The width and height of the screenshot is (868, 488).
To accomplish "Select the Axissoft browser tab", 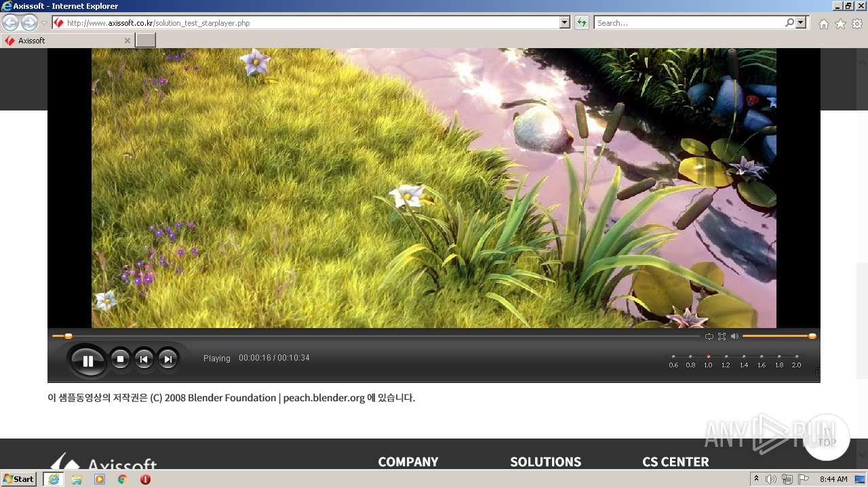I will point(67,41).
